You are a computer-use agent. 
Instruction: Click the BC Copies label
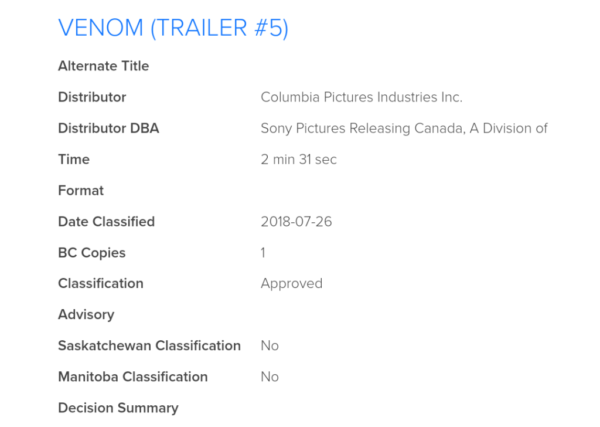pyautogui.click(x=91, y=253)
